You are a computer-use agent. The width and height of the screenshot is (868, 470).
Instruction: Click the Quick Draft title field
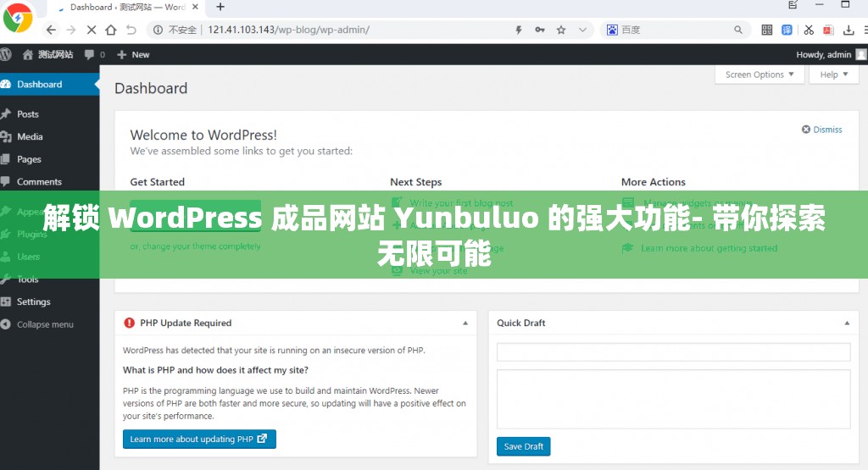[673, 352]
